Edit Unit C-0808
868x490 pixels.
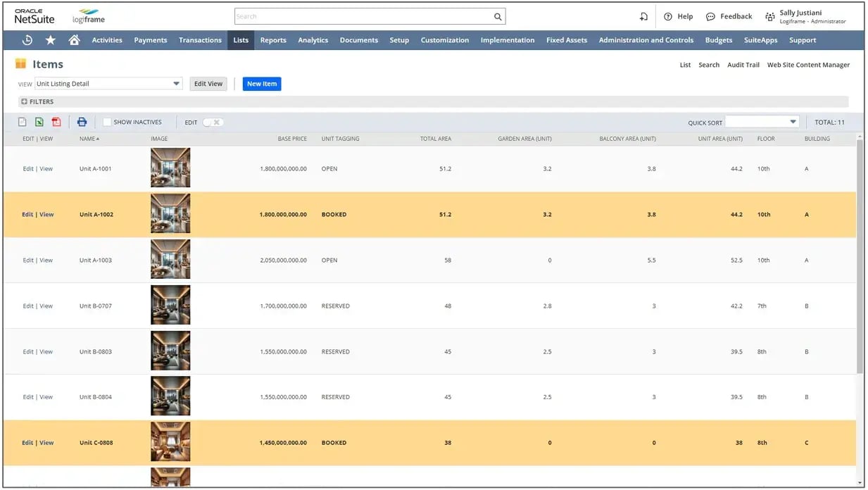(27, 443)
